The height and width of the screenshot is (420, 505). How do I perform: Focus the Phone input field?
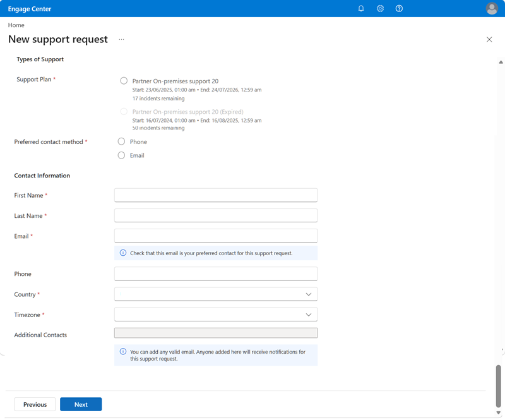click(x=216, y=273)
